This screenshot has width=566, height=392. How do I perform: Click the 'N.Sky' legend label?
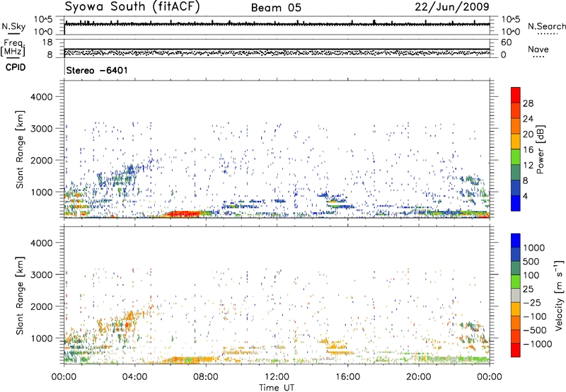pyautogui.click(x=13, y=27)
